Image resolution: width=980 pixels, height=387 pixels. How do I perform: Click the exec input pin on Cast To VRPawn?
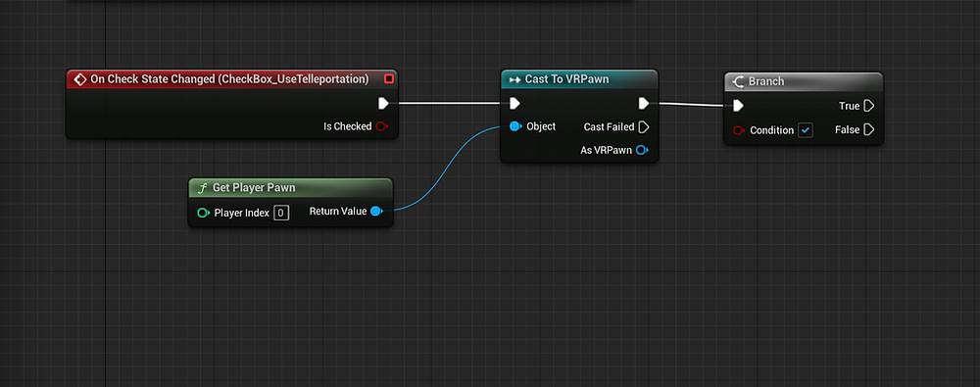pyautogui.click(x=514, y=103)
